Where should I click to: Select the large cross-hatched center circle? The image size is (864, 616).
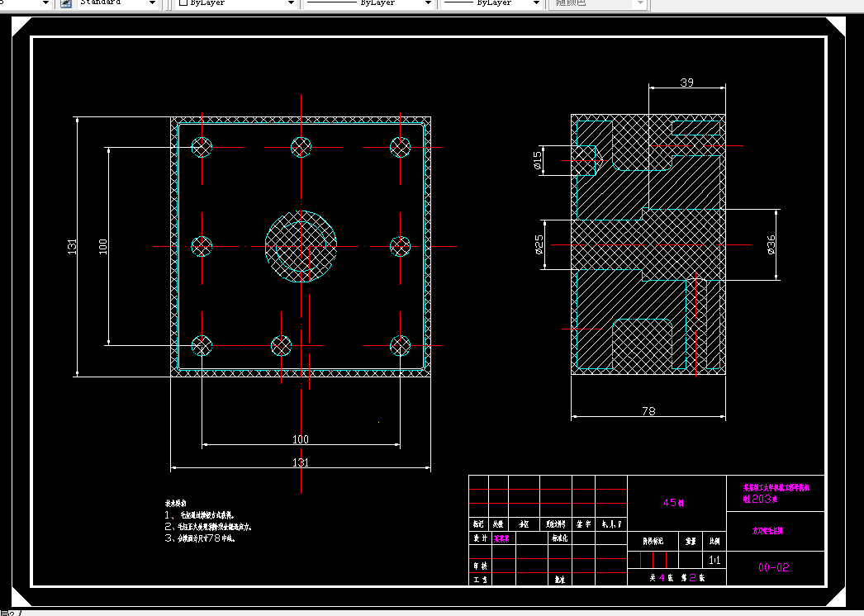coord(301,246)
